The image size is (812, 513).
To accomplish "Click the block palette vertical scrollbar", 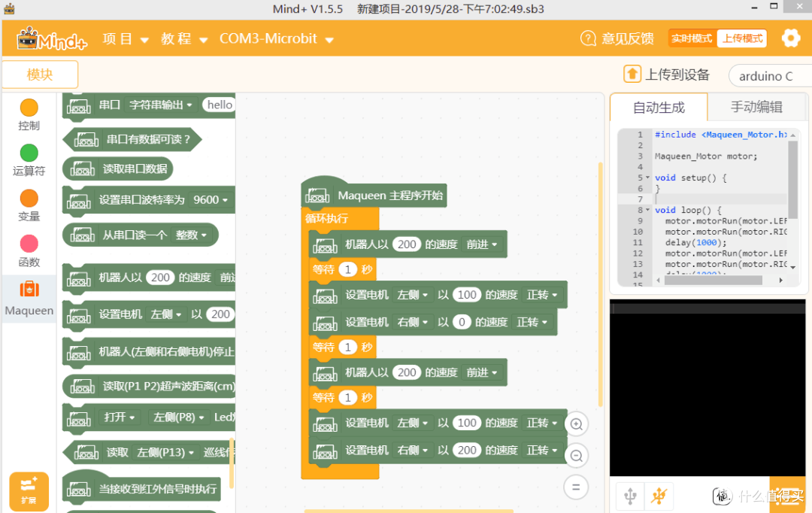I will 232,463.
